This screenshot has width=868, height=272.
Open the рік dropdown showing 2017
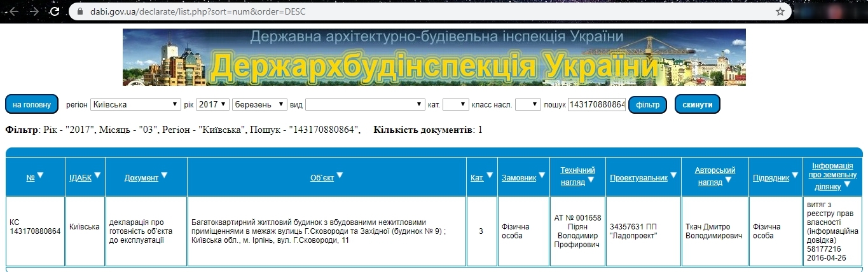coord(212,104)
